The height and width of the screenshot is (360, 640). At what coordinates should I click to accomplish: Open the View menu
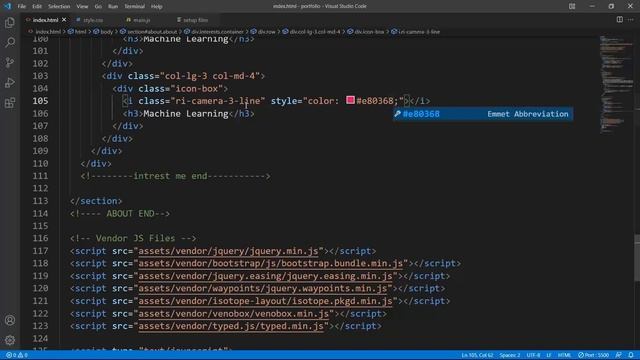[82, 6]
